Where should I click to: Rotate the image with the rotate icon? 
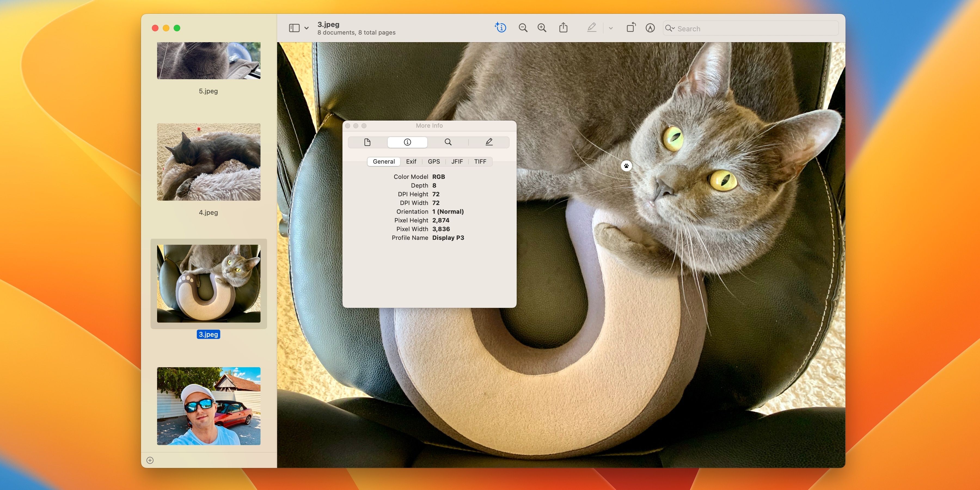(631, 27)
